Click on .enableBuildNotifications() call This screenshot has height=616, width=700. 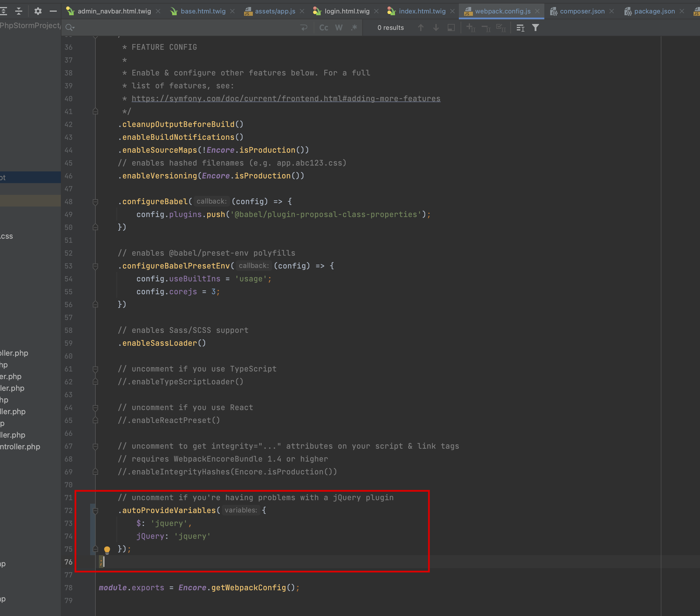tap(181, 137)
